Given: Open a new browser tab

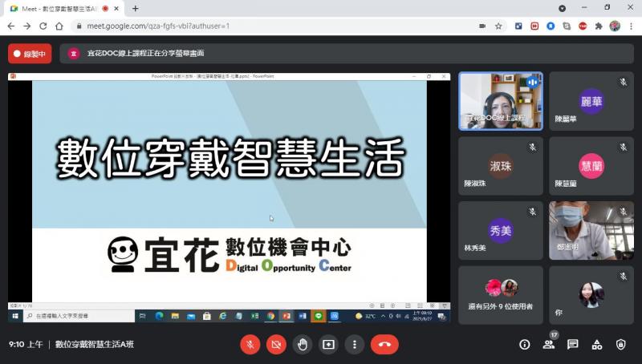Looking at the screenshot, I should [135, 8].
